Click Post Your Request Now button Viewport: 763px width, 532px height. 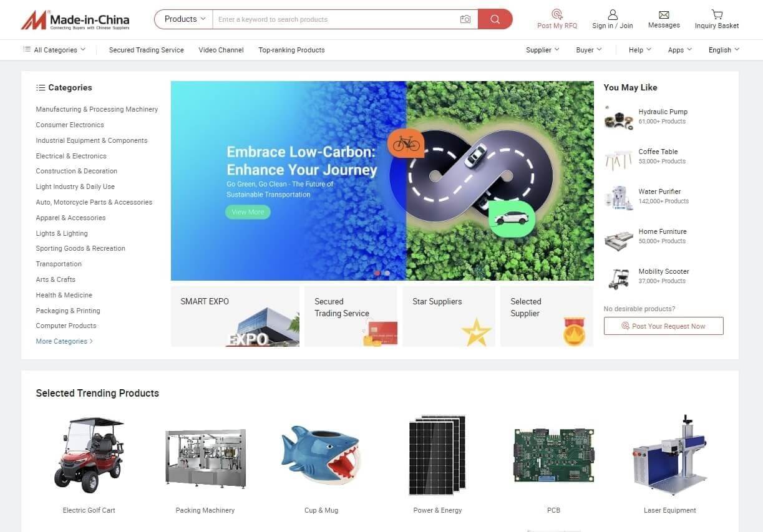coord(664,326)
